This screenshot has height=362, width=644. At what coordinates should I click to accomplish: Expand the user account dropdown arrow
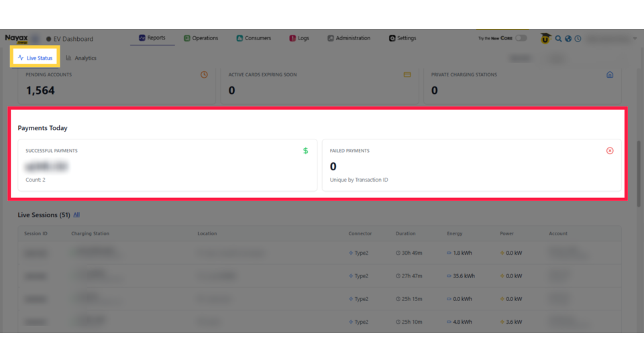pos(635,39)
